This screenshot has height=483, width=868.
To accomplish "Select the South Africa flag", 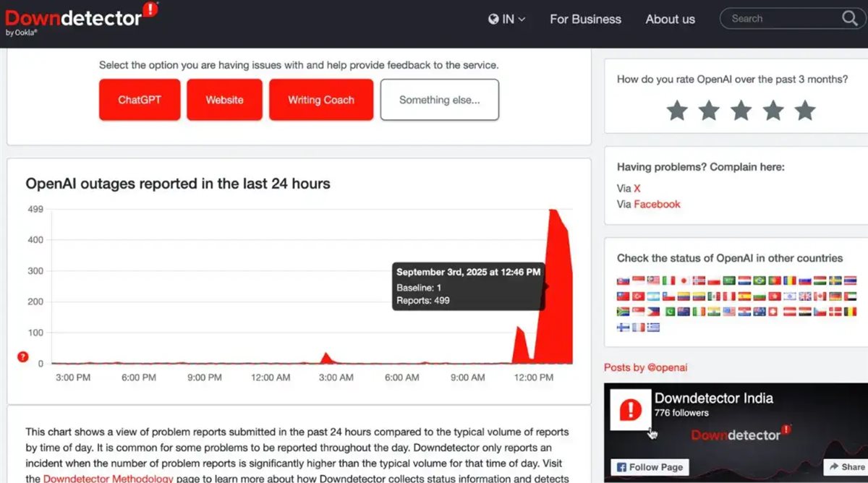I will coord(623,312).
